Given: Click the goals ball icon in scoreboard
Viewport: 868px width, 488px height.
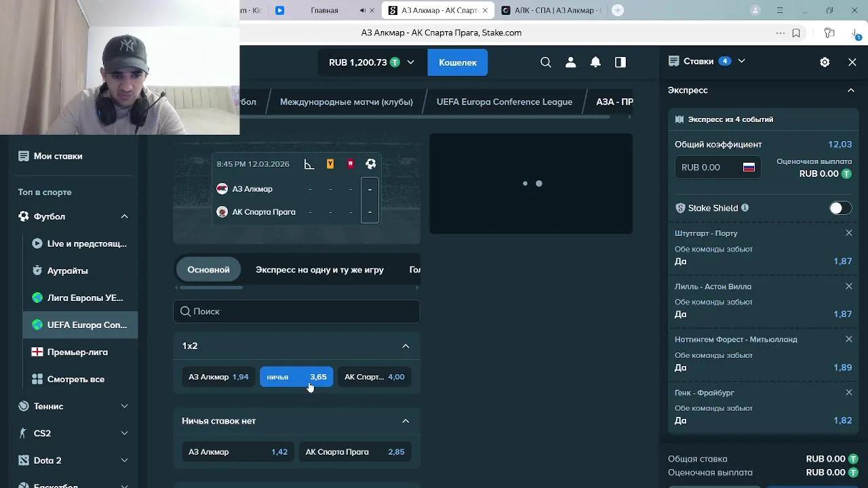Looking at the screenshot, I should (370, 164).
